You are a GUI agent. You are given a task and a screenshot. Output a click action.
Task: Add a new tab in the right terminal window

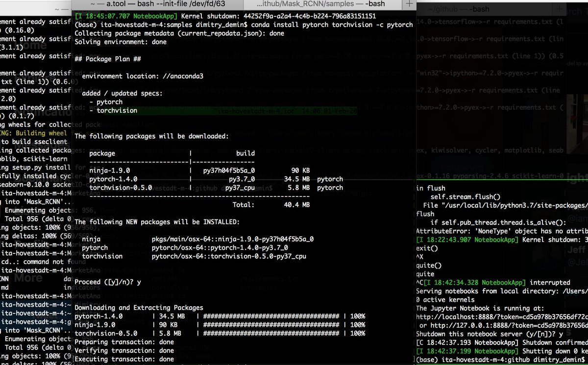point(559,8)
